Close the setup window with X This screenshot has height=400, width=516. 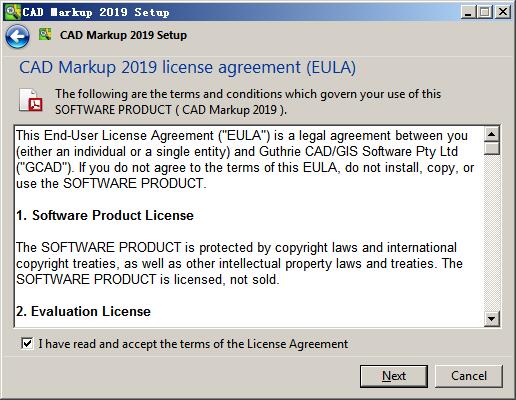503,12
